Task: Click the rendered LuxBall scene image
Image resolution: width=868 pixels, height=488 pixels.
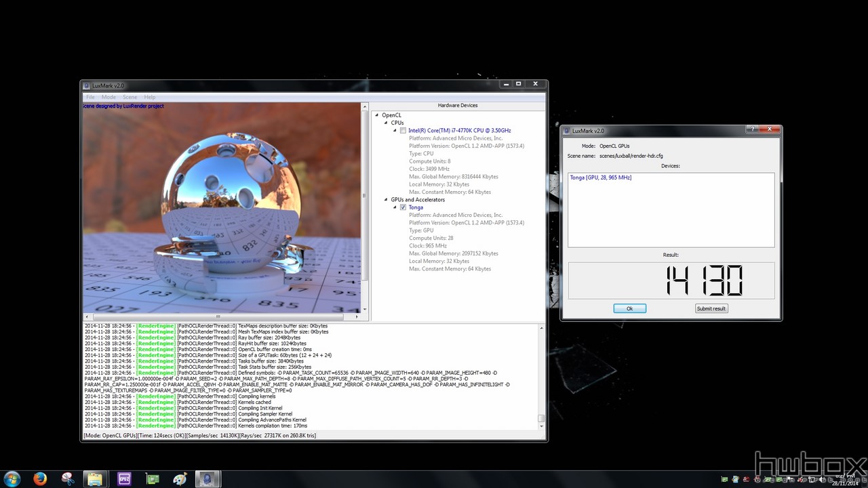Action: 222,208
